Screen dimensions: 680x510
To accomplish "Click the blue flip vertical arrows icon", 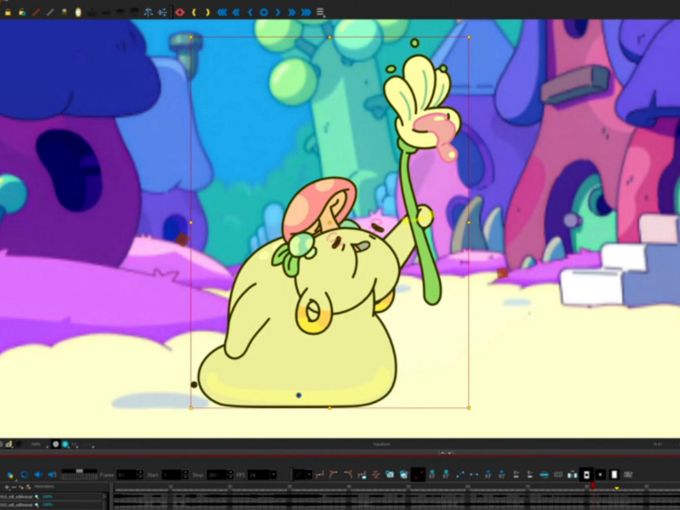I will 163,13.
